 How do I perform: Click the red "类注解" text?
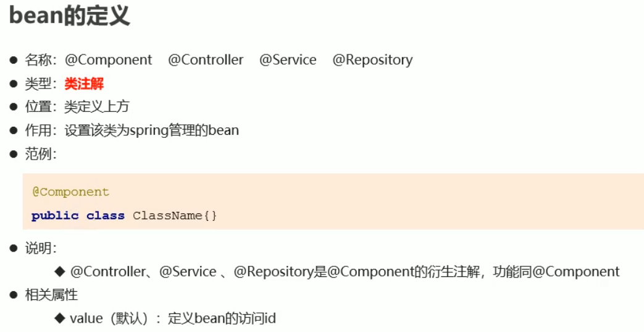pyautogui.click(x=84, y=83)
